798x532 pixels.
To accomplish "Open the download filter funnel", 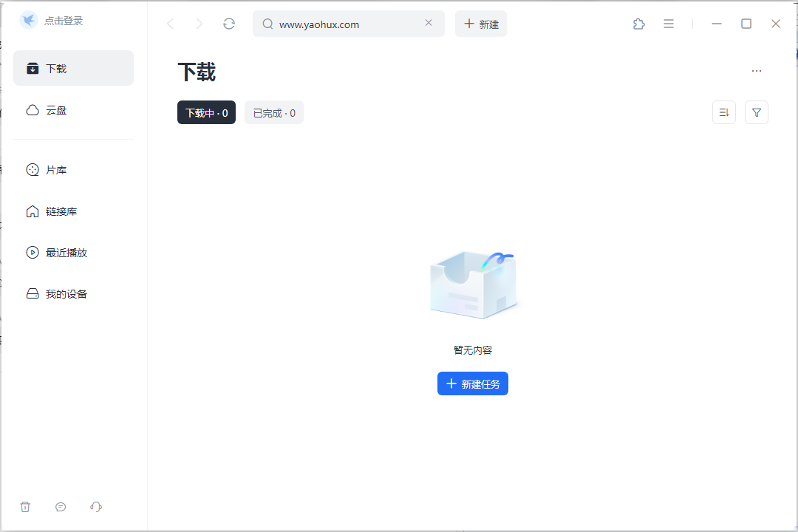I will [756, 112].
